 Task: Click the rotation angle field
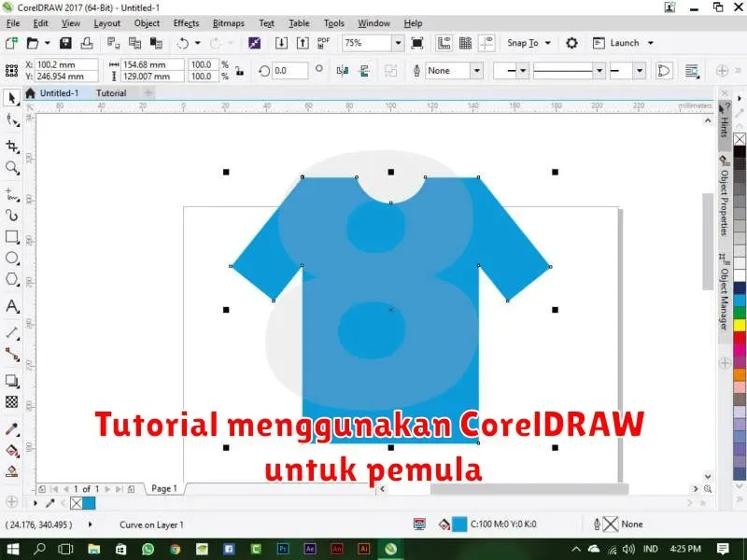(289, 71)
